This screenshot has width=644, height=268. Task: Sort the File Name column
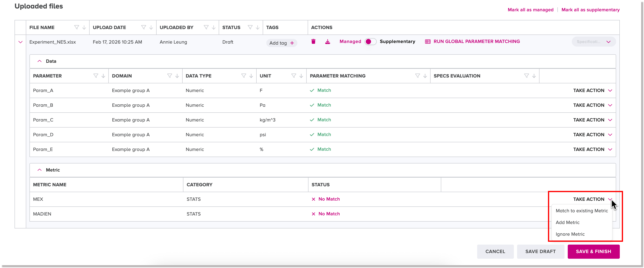84,27
